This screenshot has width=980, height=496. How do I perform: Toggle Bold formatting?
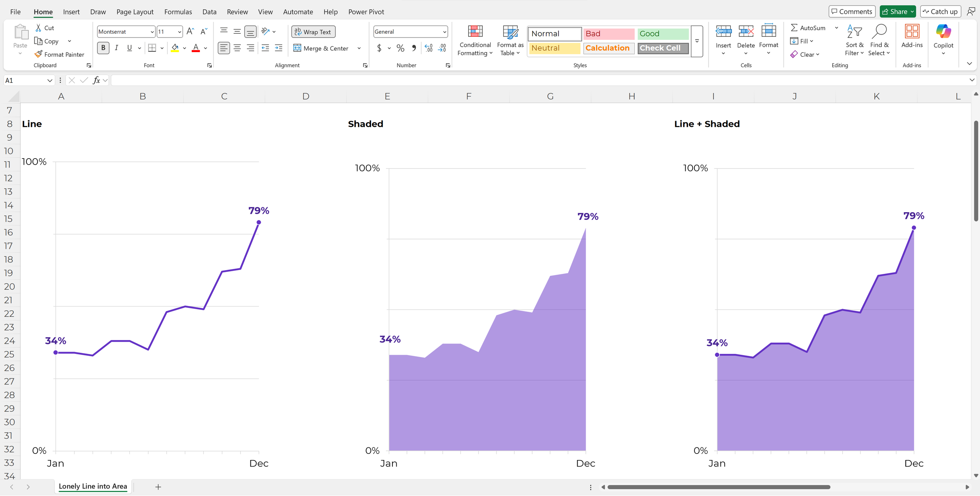[103, 48]
